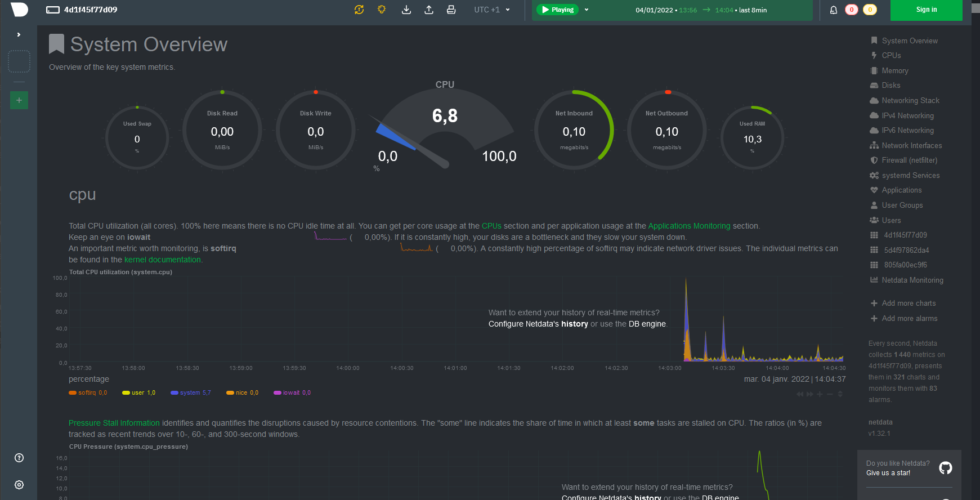Click the lightbulb icon in top bar
The height and width of the screenshot is (500, 980).
pyautogui.click(x=382, y=10)
